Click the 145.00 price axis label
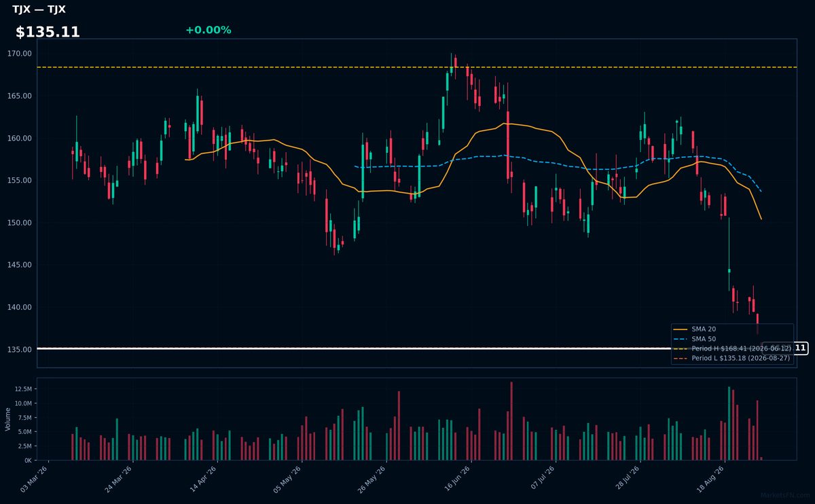The image size is (815, 504). tap(19, 265)
